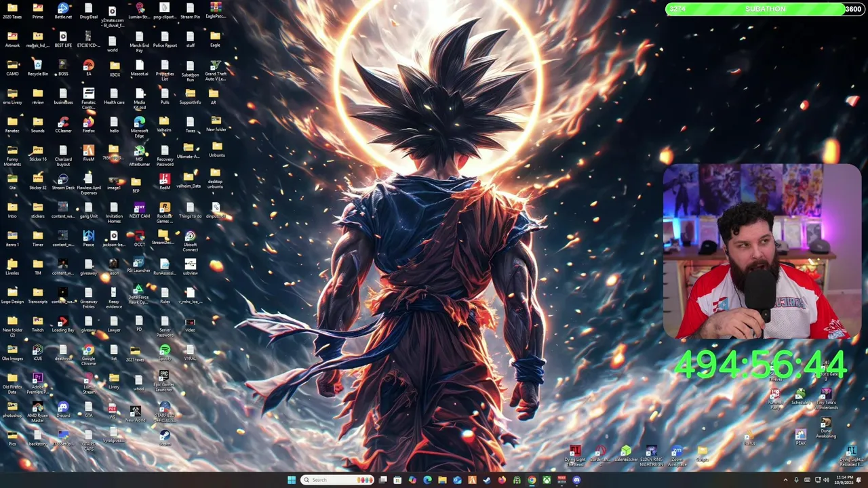Image resolution: width=868 pixels, height=488 pixels.
Task: Open the 2020 Taxes folder
Action: tap(12, 11)
